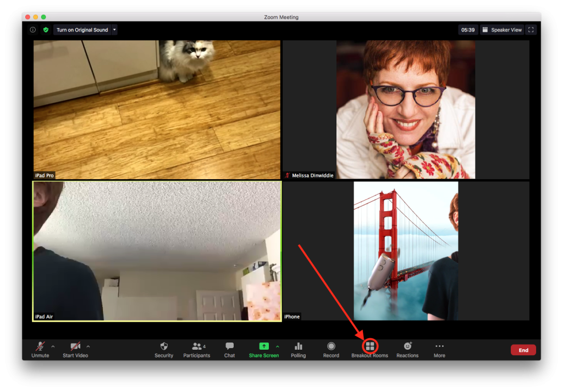Open the Reactions emoji menu
This screenshot has height=392, width=563.
(x=407, y=346)
